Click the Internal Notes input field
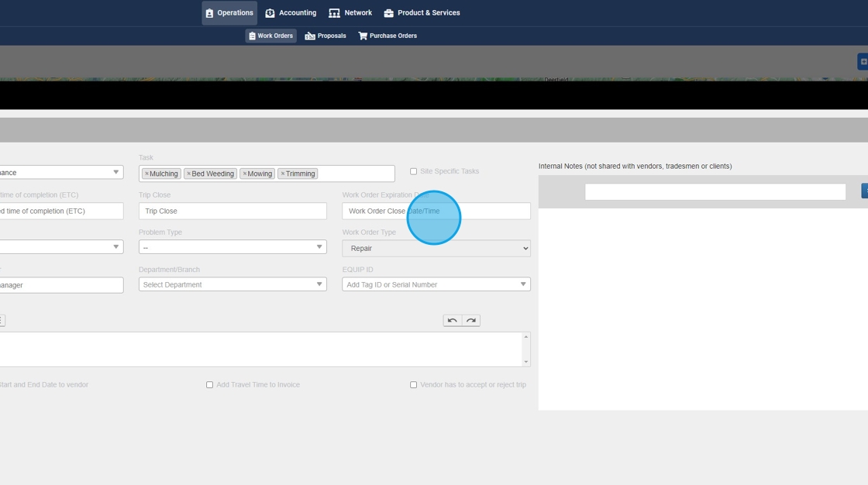868x485 pixels. (x=715, y=191)
